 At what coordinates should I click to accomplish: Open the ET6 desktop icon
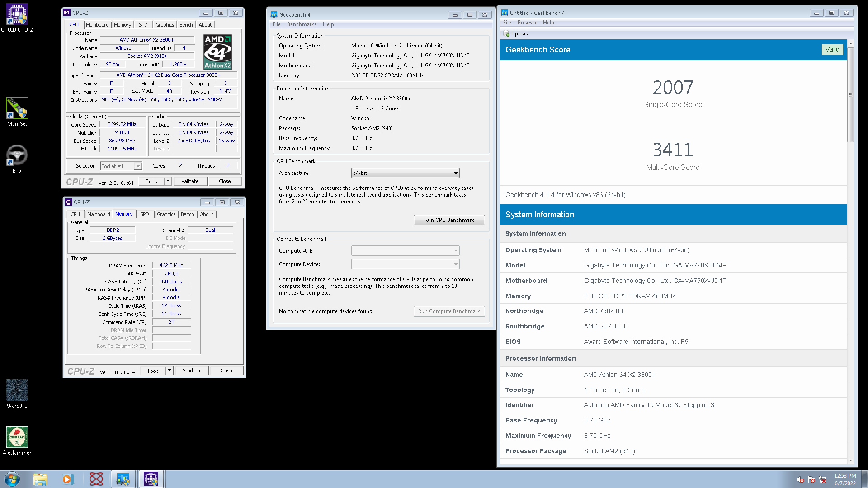pyautogui.click(x=17, y=159)
